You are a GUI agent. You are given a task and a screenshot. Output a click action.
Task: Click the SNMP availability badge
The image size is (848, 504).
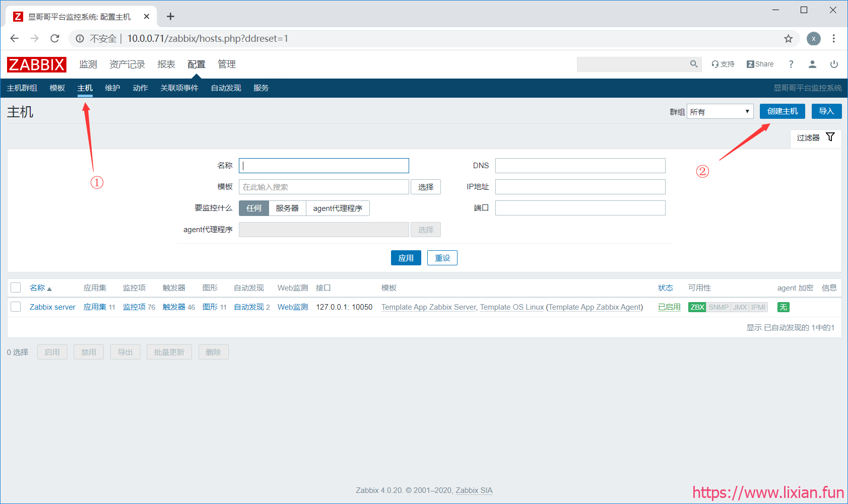pyautogui.click(x=719, y=307)
